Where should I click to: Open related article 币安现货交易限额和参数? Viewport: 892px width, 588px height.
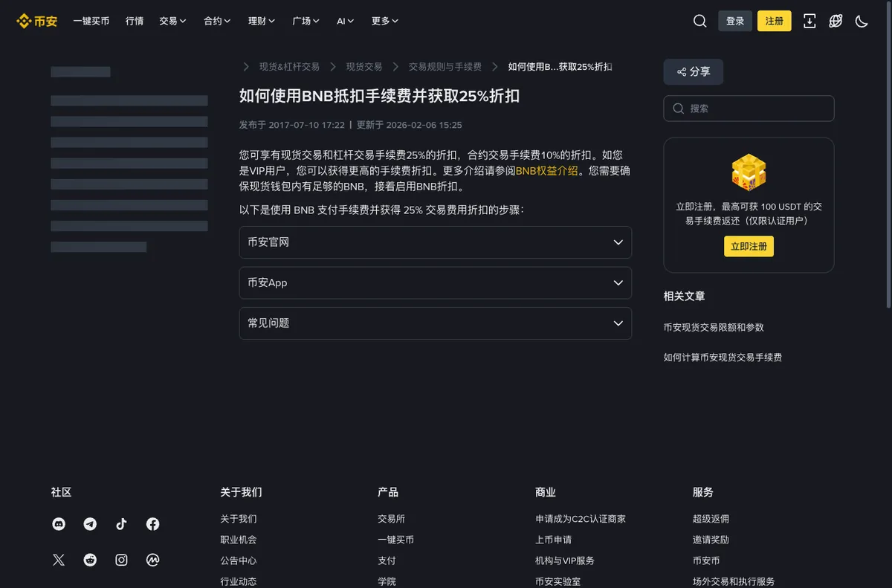[x=714, y=327]
